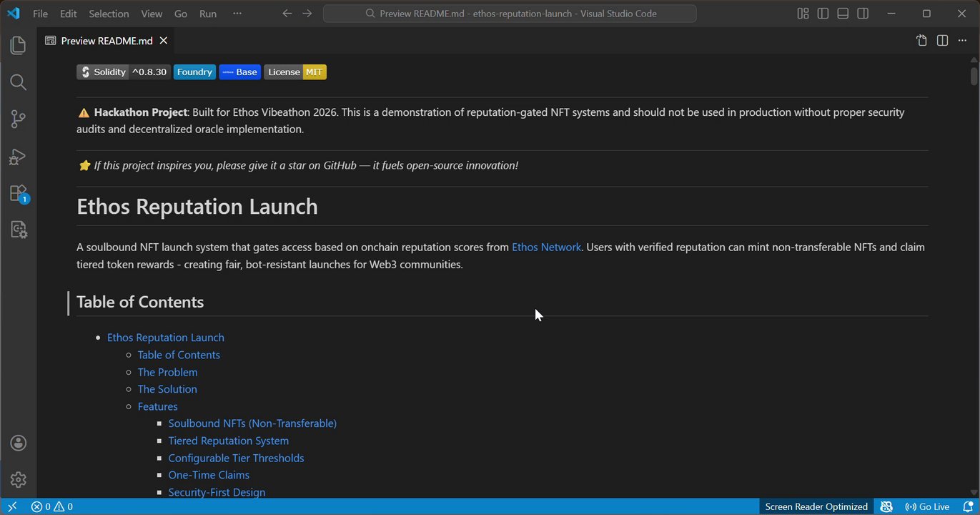
Task: Expand the hidden menus ellipsis after Run
Action: (x=237, y=14)
